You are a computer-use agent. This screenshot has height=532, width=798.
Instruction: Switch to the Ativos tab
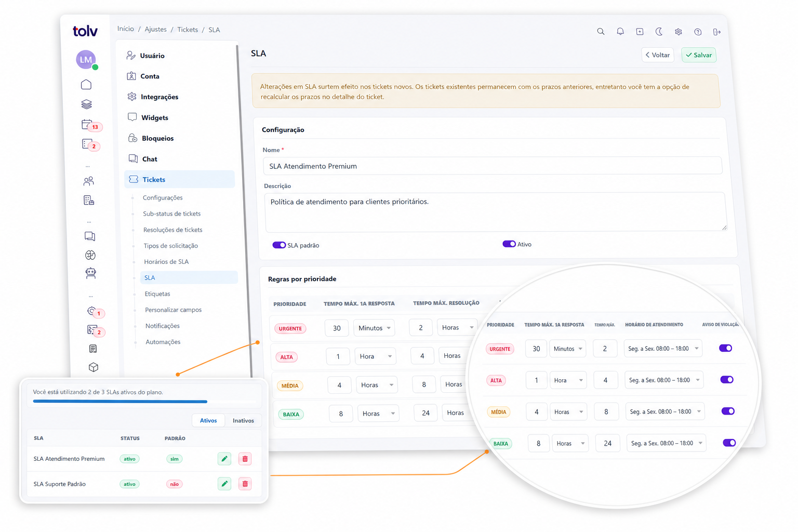point(208,420)
